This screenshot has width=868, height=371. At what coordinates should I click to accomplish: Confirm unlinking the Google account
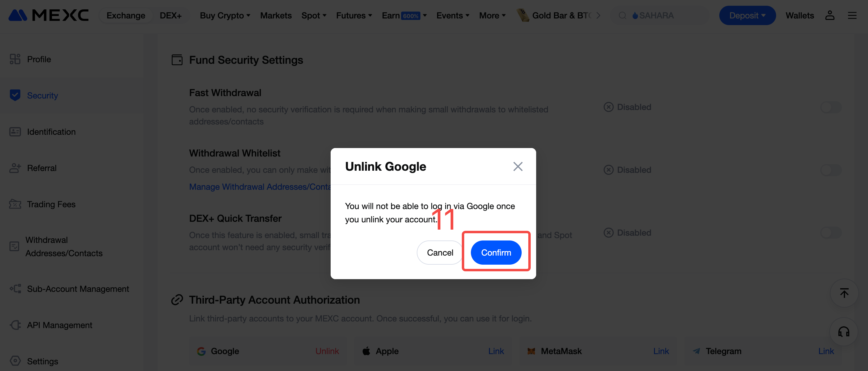496,252
